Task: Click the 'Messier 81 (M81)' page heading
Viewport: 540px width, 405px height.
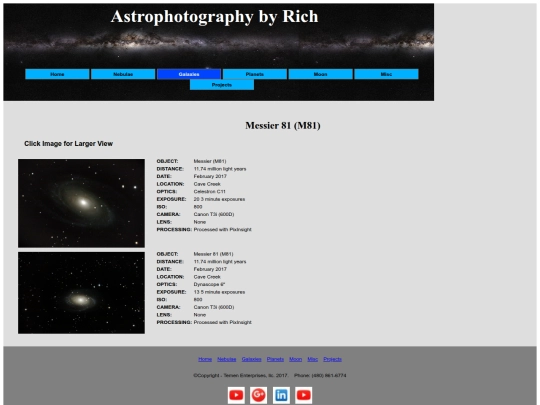Action: [x=283, y=125]
